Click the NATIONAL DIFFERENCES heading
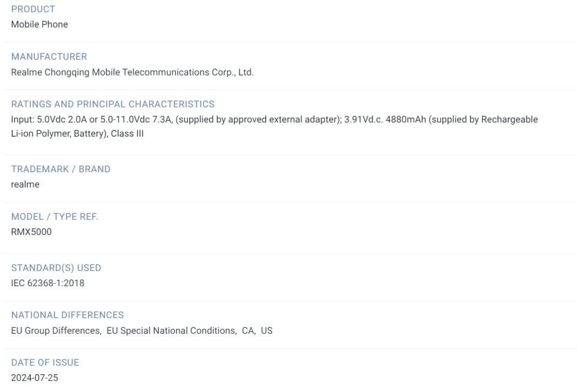The image size is (577, 392). (68, 315)
